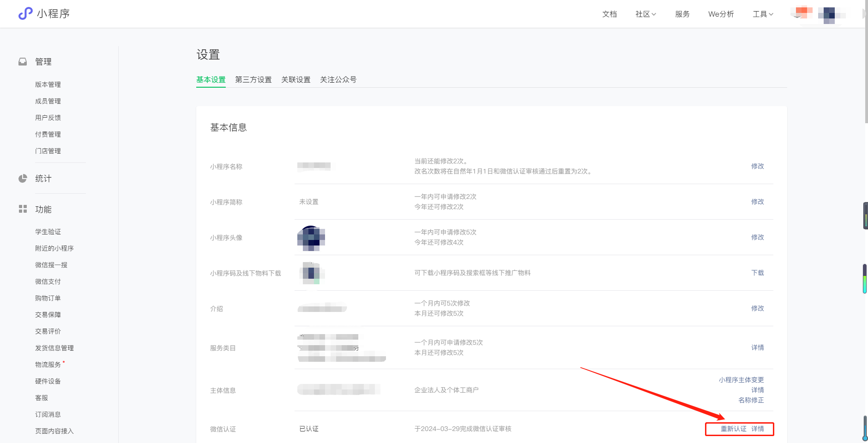The width and height of the screenshot is (868, 443).
Task: Click the 管理 inbox icon in sidebar
Action: coord(23,62)
